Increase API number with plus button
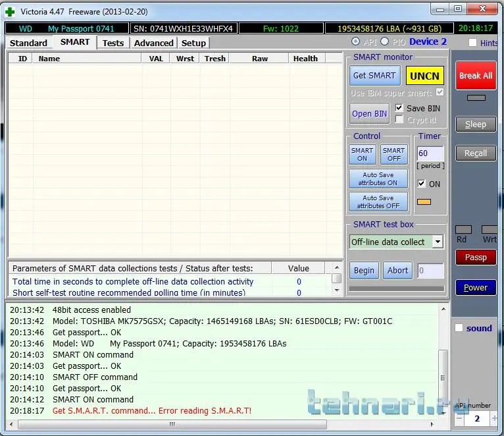The width and height of the screenshot is (504, 436). point(493,418)
